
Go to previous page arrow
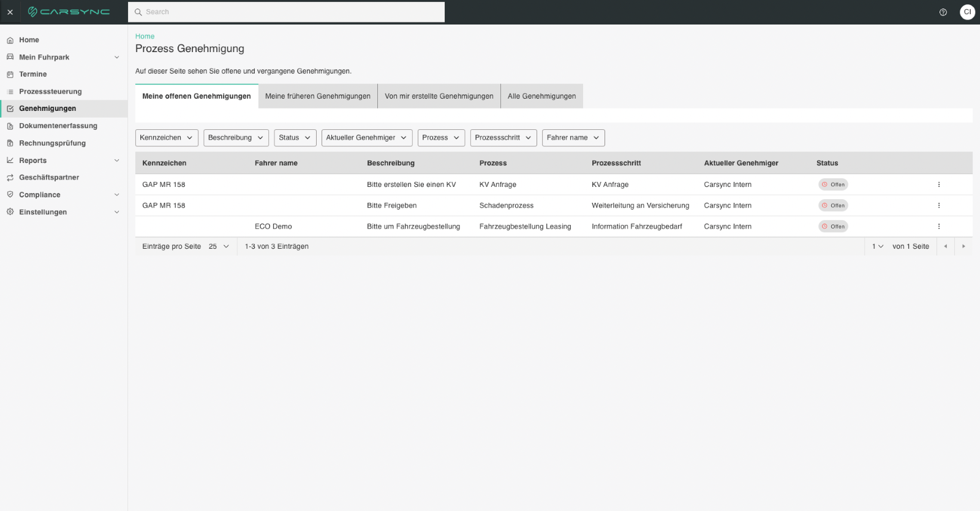pos(946,246)
